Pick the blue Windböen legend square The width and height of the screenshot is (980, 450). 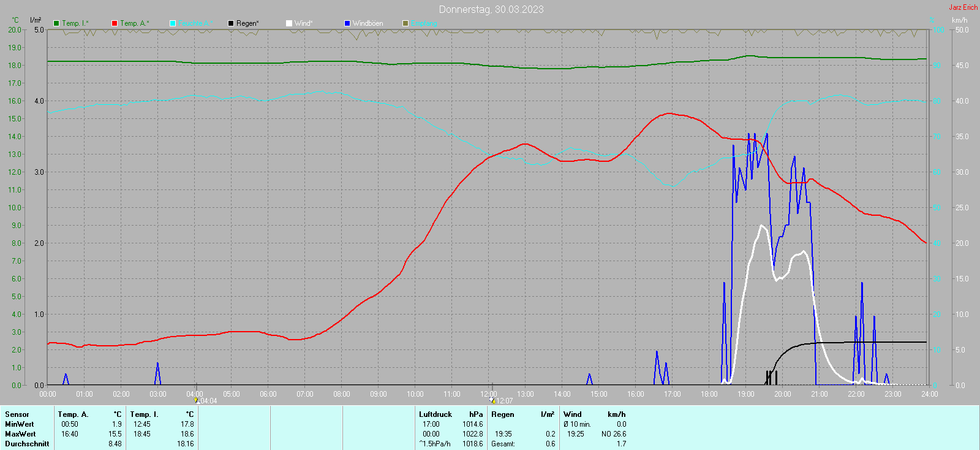point(347,23)
